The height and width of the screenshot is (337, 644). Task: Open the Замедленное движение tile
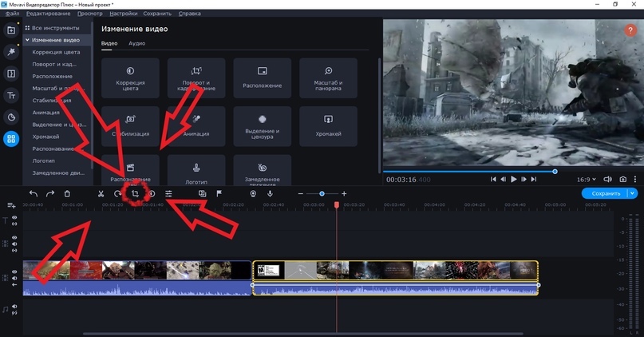coord(262,170)
